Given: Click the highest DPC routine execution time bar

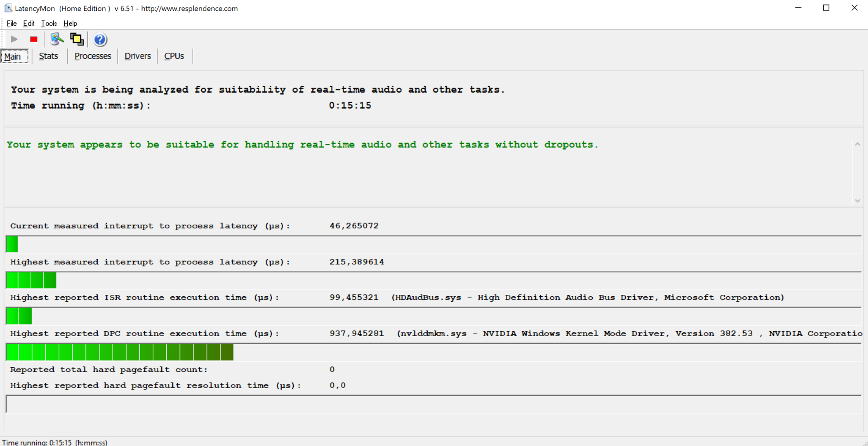Looking at the screenshot, I should pyautogui.click(x=120, y=352).
